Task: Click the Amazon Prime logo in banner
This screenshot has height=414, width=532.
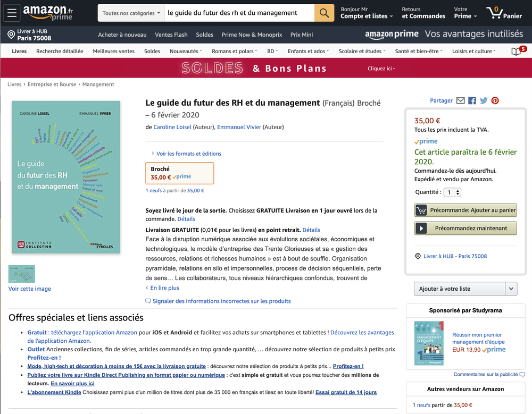Action: point(392,34)
